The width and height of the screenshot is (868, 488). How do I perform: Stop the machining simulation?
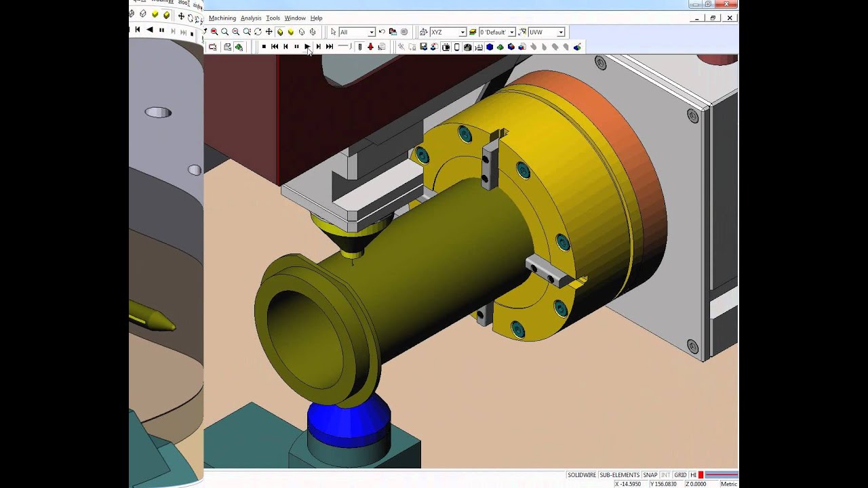click(264, 47)
